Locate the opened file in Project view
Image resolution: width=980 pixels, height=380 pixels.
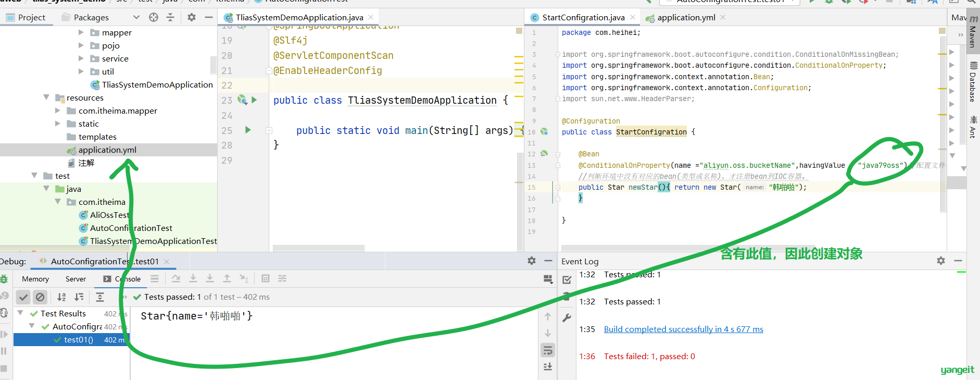(154, 17)
